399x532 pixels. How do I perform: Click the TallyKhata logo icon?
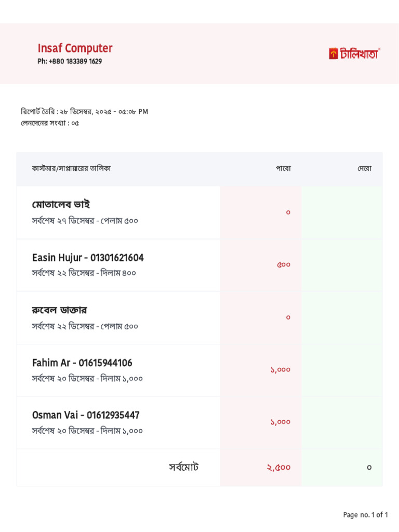coord(334,54)
